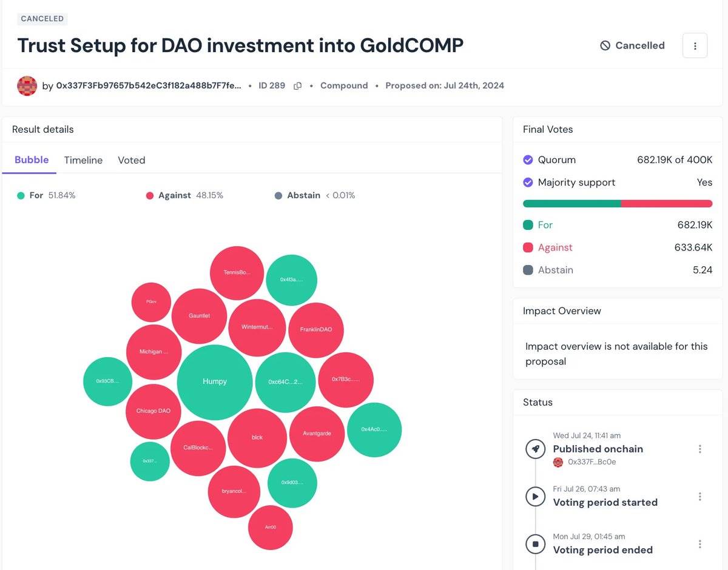The width and height of the screenshot is (728, 570).
Task: Expand options for Voting period started
Action: 700,497
